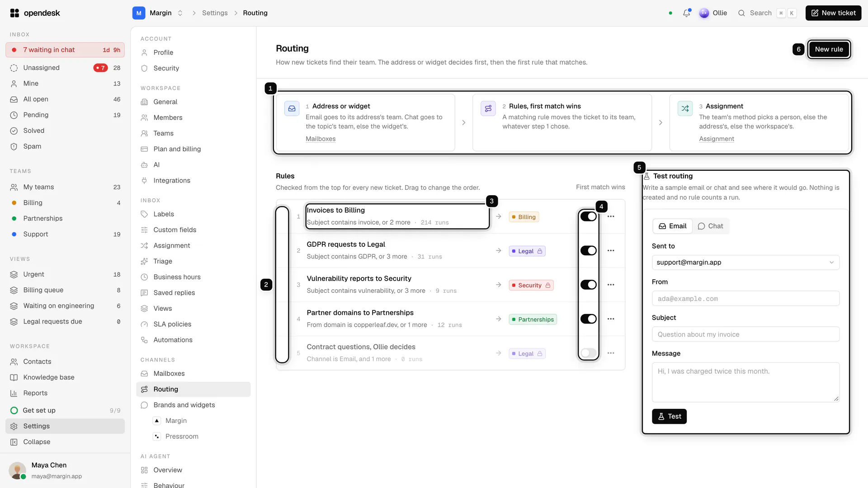Follow the Assignment link in step 3

pyautogui.click(x=717, y=139)
